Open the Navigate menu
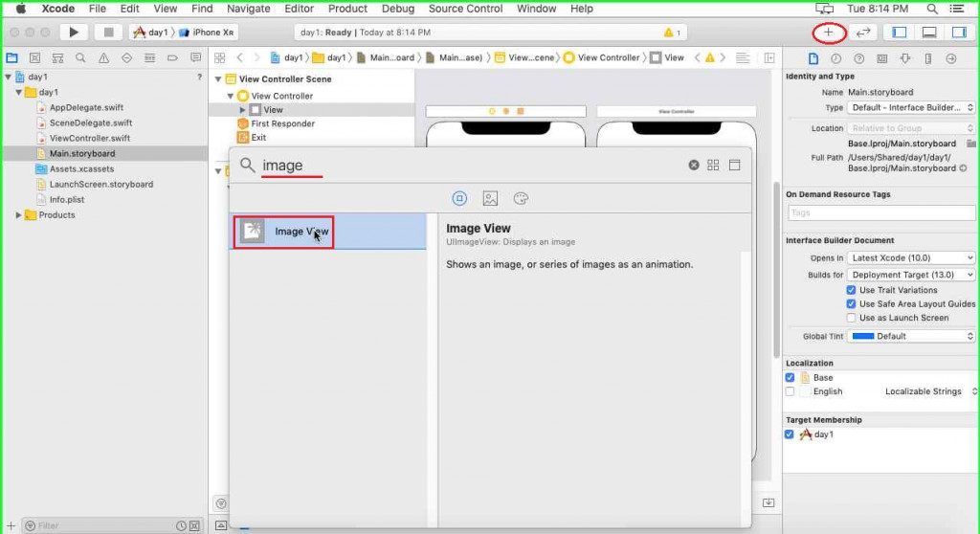 click(x=248, y=9)
